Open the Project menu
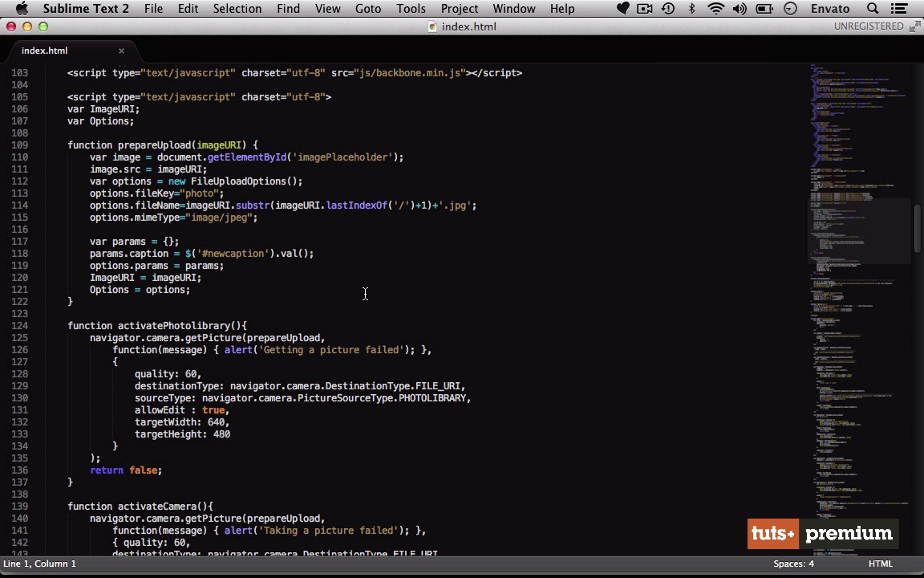This screenshot has height=578, width=924. pyautogui.click(x=459, y=8)
